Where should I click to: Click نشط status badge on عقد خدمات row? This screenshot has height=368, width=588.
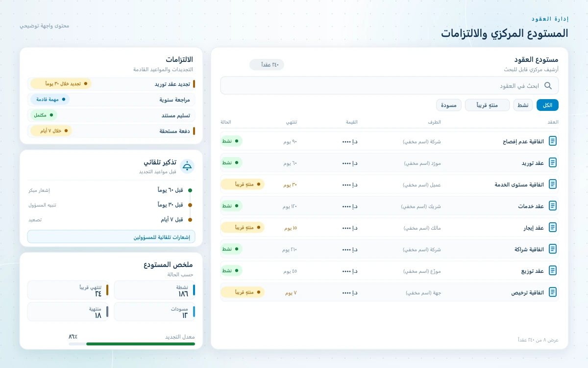coord(231,206)
